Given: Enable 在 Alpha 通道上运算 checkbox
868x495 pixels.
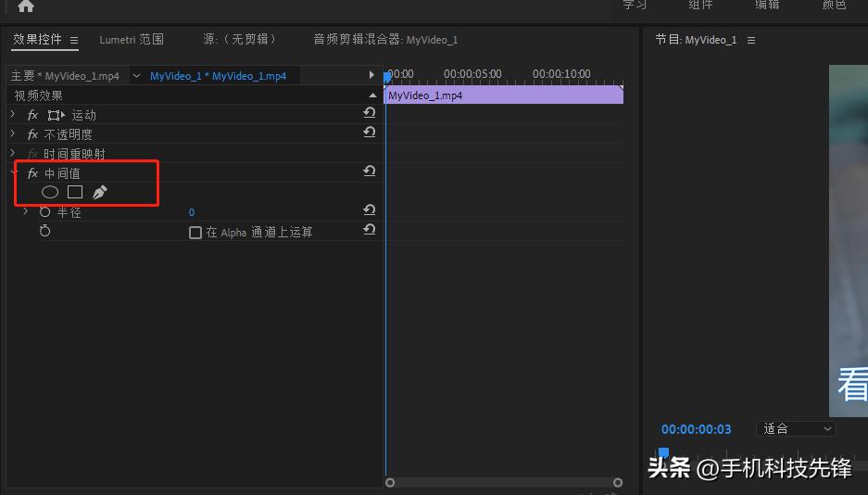Looking at the screenshot, I should (195, 233).
